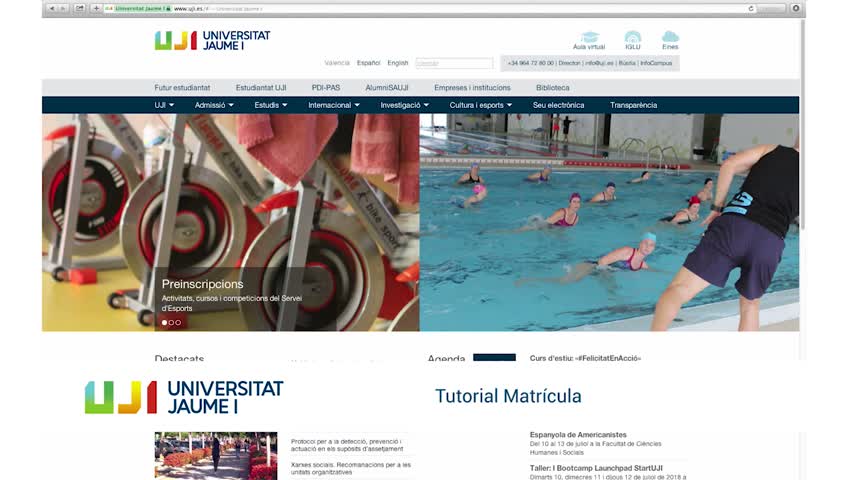Viewport: 848px width, 480px height.
Task: Reload the page with the refresh icon
Action: click(x=751, y=9)
